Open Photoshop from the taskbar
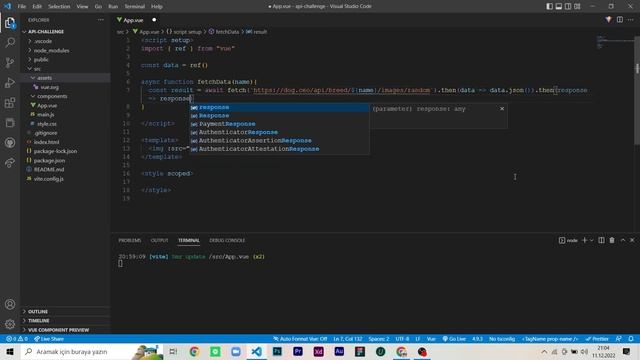The image size is (640, 360). click(277, 351)
